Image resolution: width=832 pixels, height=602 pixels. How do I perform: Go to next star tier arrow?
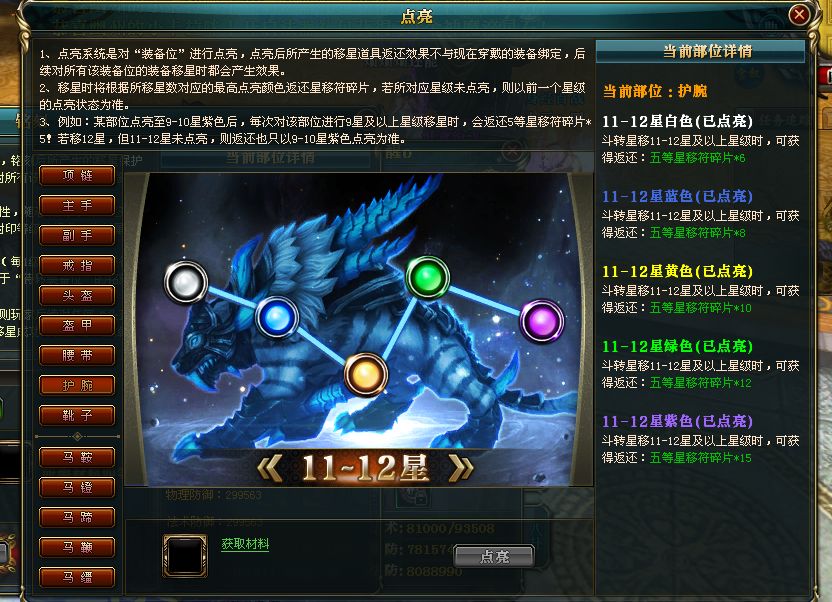460,469
